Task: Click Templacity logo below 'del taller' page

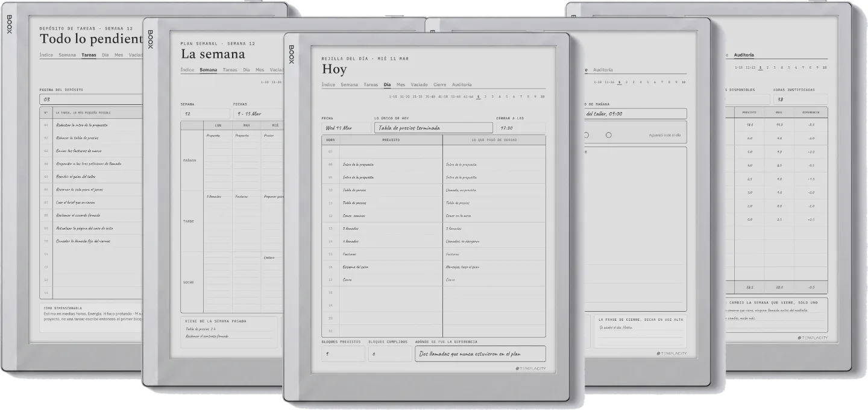Action: pos(671,353)
